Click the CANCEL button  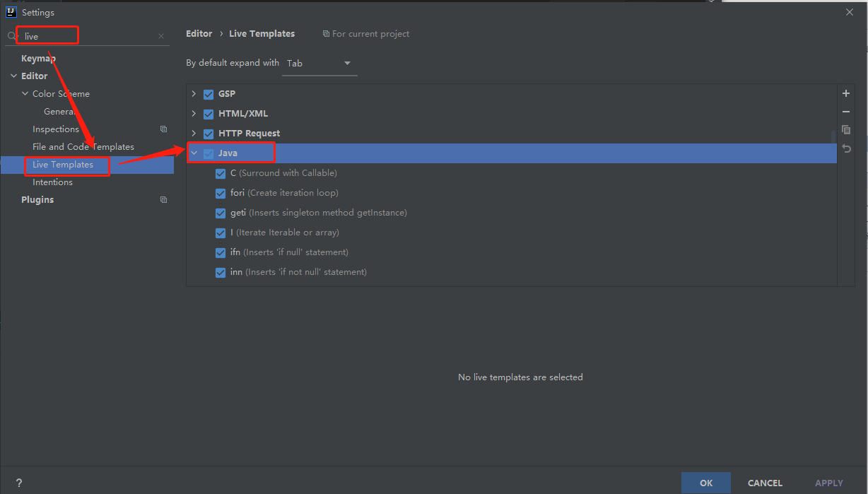pyautogui.click(x=765, y=483)
